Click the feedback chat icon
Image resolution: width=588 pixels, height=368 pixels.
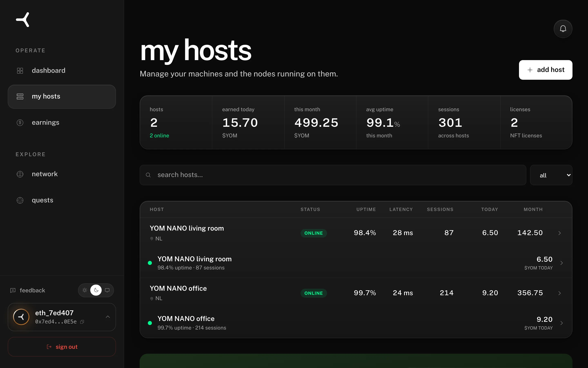tap(13, 290)
